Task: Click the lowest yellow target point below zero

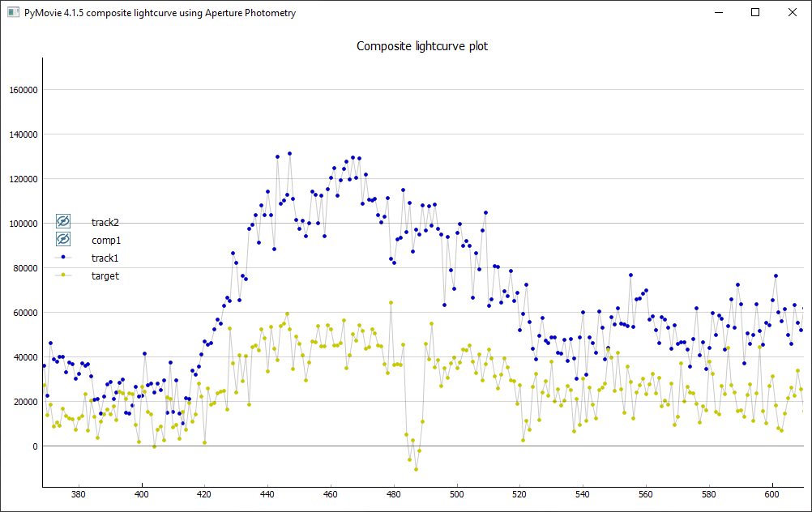Action: [x=416, y=469]
